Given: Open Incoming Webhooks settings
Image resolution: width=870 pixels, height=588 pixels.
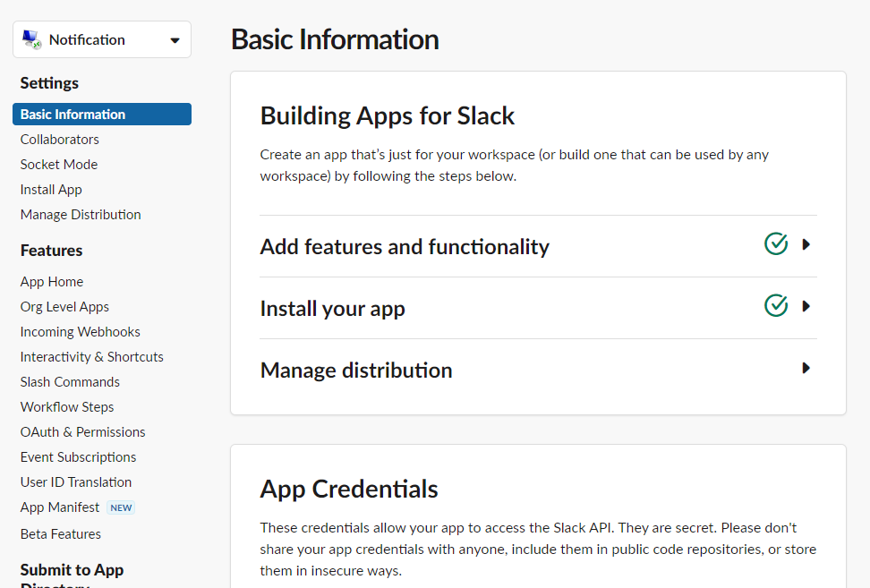Looking at the screenshot, I should tap(80, 332).
